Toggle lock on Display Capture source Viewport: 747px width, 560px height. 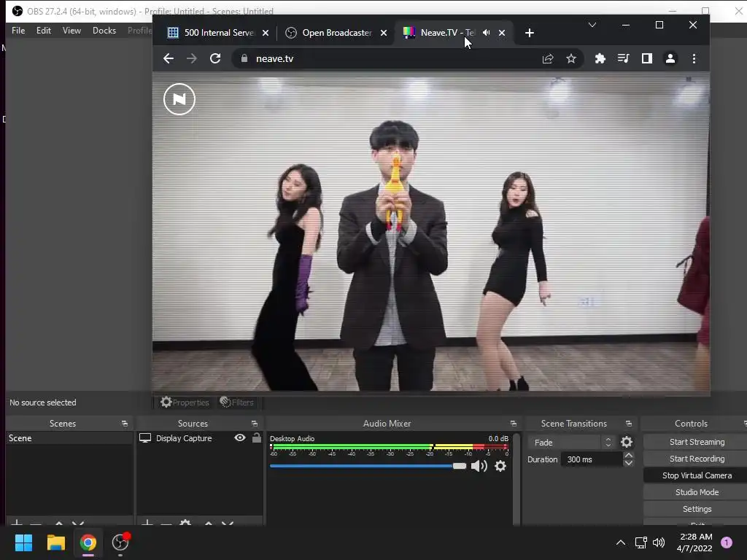click(x=256, y=437)
